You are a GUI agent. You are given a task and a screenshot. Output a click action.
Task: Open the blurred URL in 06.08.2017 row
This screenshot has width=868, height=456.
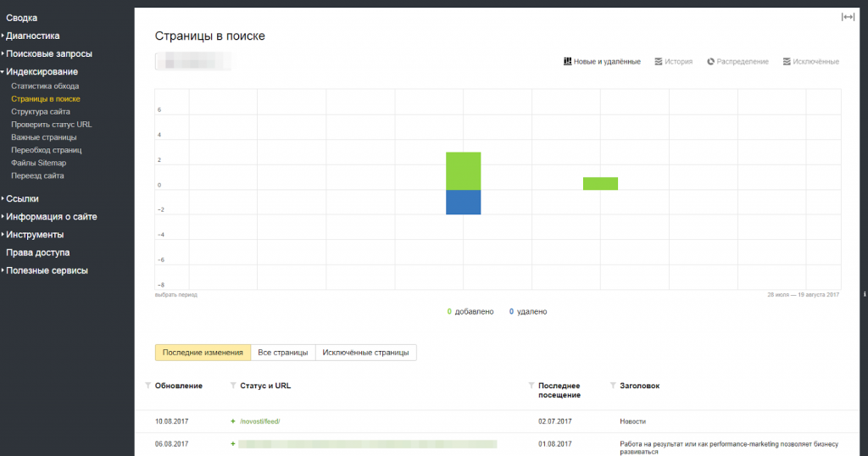tap(368, 444)
